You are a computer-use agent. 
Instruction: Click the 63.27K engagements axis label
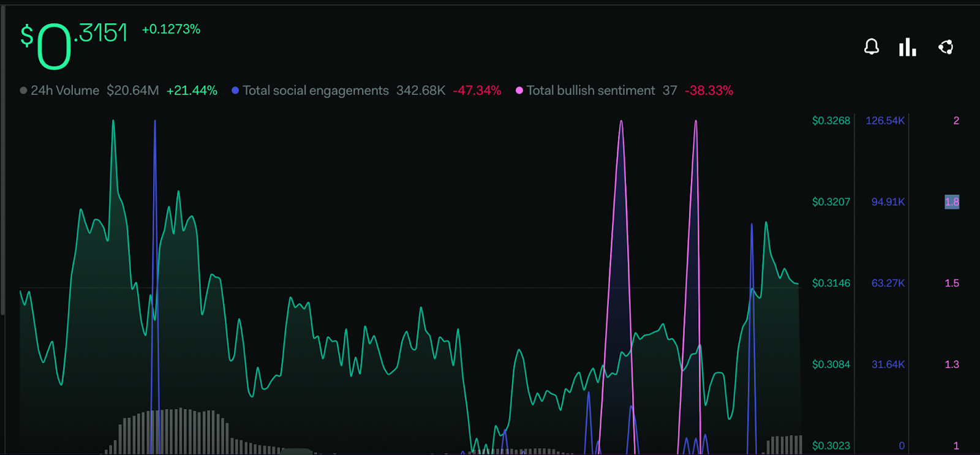click(888, 284)
